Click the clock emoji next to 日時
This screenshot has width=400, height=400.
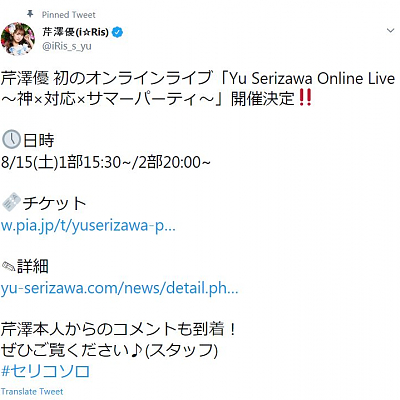coord(11,140)
